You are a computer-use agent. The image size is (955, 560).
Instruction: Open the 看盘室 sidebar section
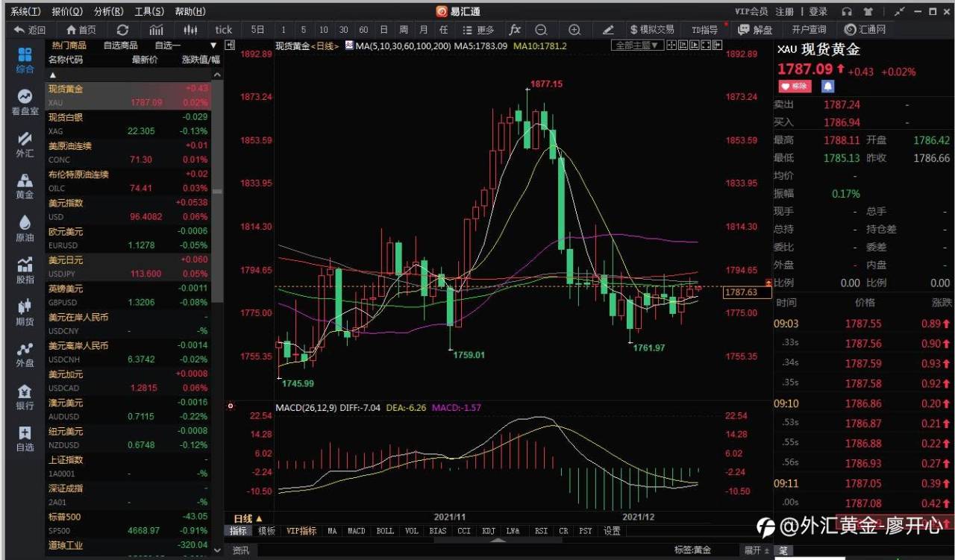click(25, 103)
